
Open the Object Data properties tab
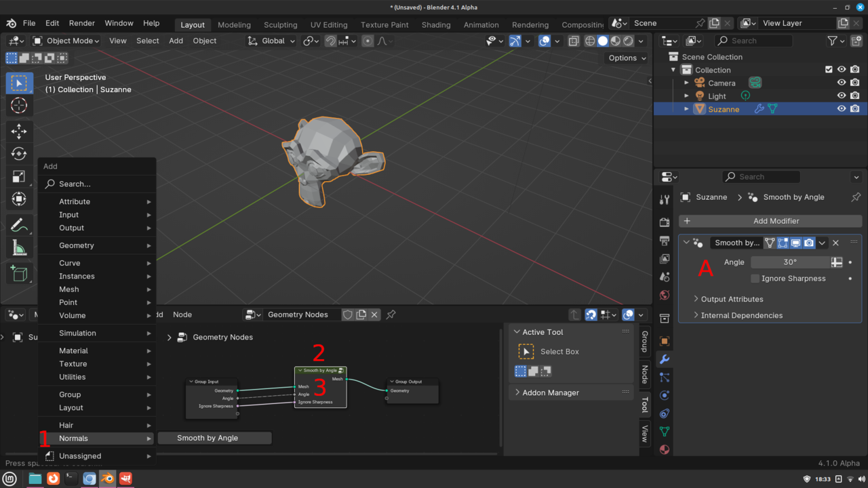(x=665, y=431)
